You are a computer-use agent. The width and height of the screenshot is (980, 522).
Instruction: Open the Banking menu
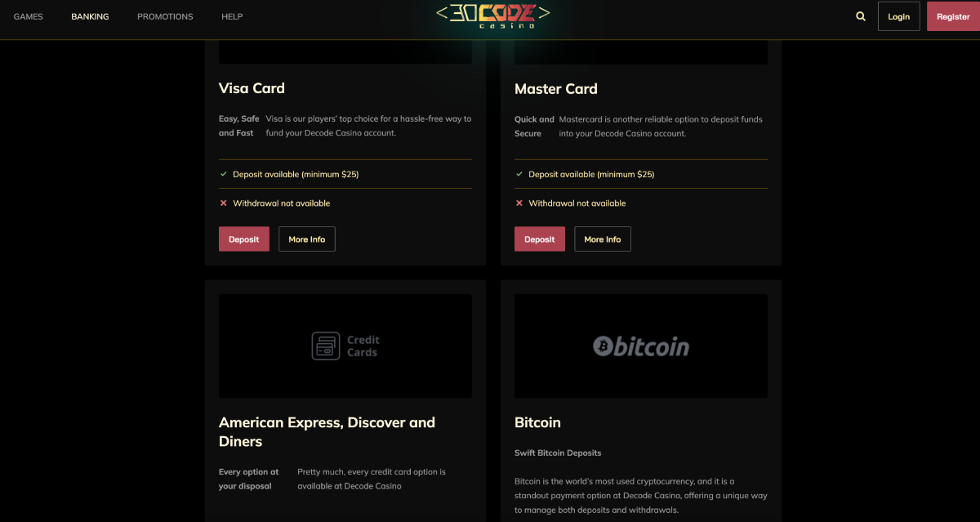coord(90,16)
